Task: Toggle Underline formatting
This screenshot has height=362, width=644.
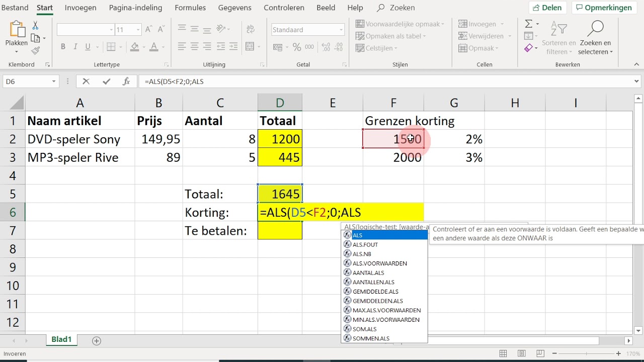Action: tap(88, 47)
